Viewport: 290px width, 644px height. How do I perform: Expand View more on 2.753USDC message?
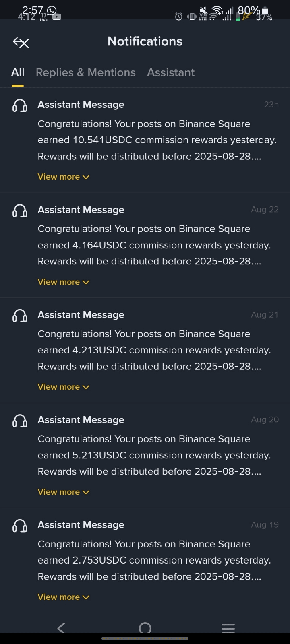(63, 597)
